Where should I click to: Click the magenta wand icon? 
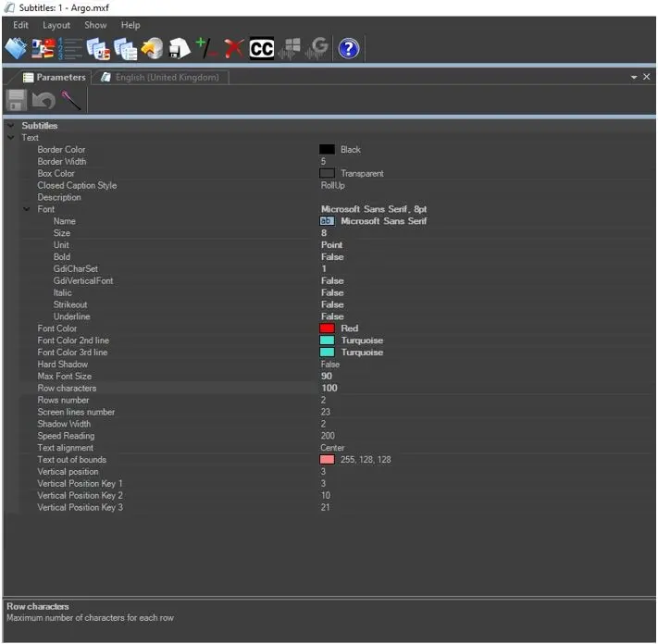point(71,100)
